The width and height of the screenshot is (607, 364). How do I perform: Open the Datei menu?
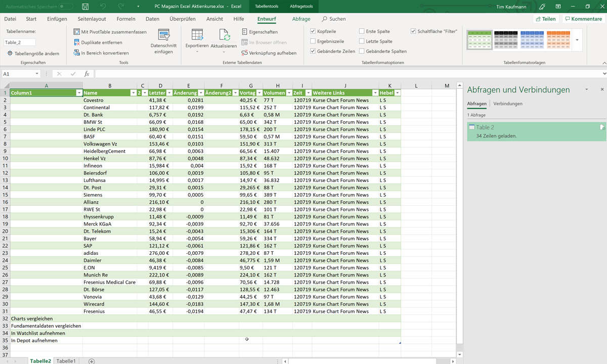pos(10,19)
